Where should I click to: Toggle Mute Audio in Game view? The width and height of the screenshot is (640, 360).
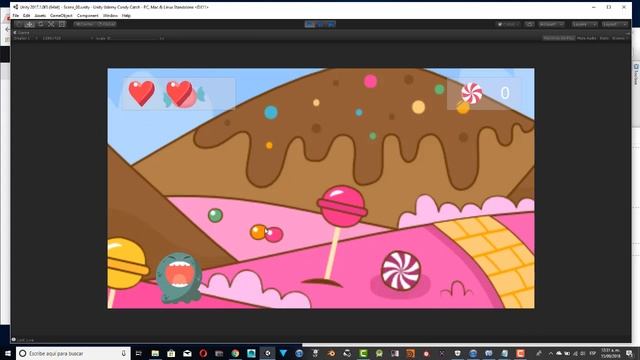click(x=586, y=38)
